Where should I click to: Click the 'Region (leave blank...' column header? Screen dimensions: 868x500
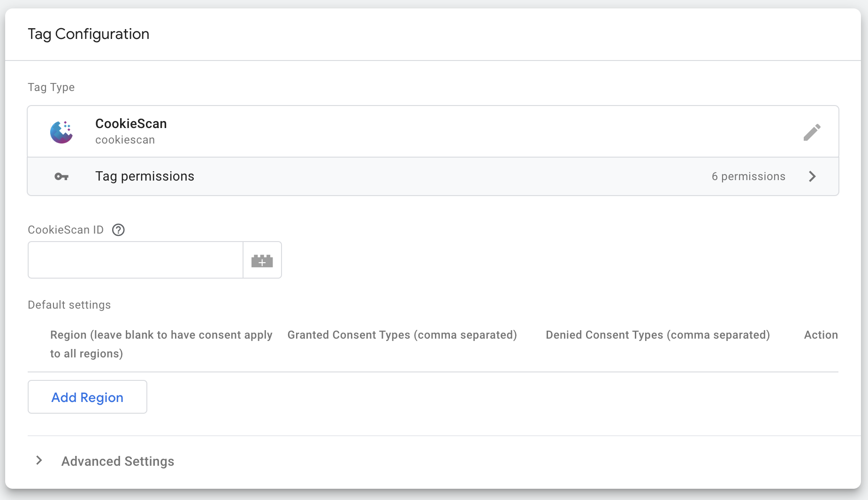pyautogui.click(x=161, y=344)
